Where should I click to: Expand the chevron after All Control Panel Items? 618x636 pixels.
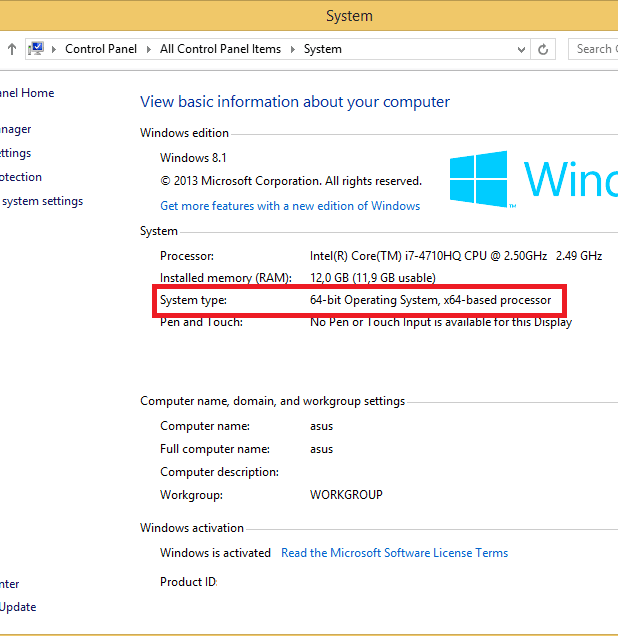point(294,49)
